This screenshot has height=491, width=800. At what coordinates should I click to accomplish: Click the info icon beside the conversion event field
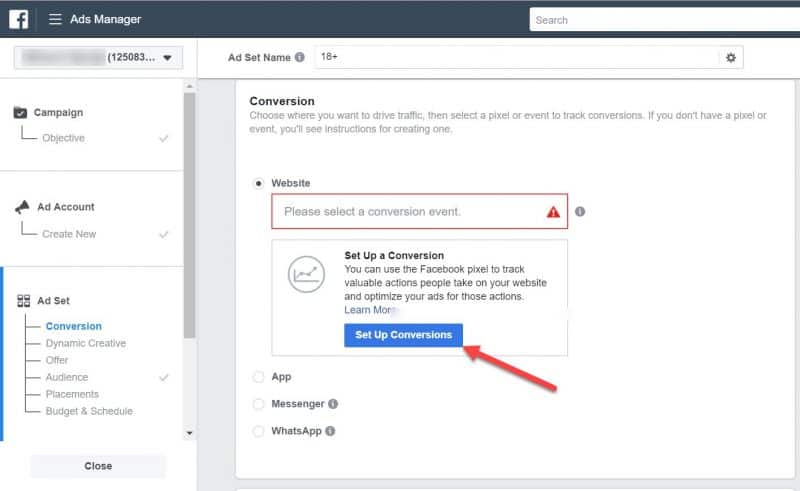click(x=580, y=211)
